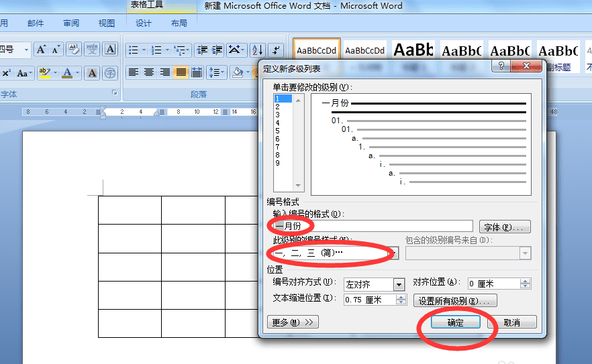Click the number format field showing 一月份
592x364 pixels.
(x=373, y=227)
